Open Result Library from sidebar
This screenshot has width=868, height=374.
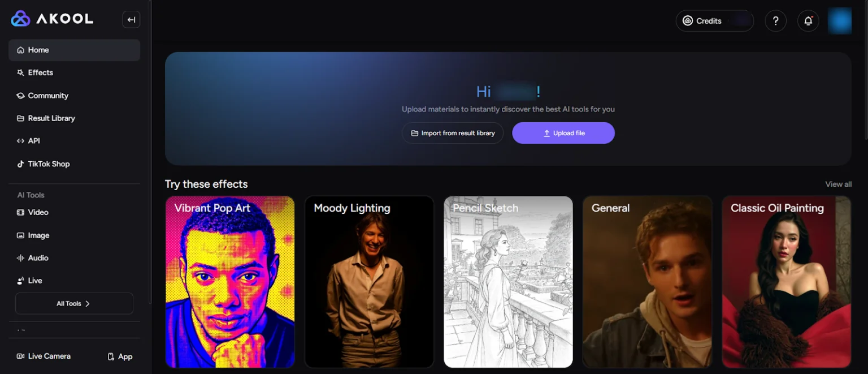click(51, 118)
